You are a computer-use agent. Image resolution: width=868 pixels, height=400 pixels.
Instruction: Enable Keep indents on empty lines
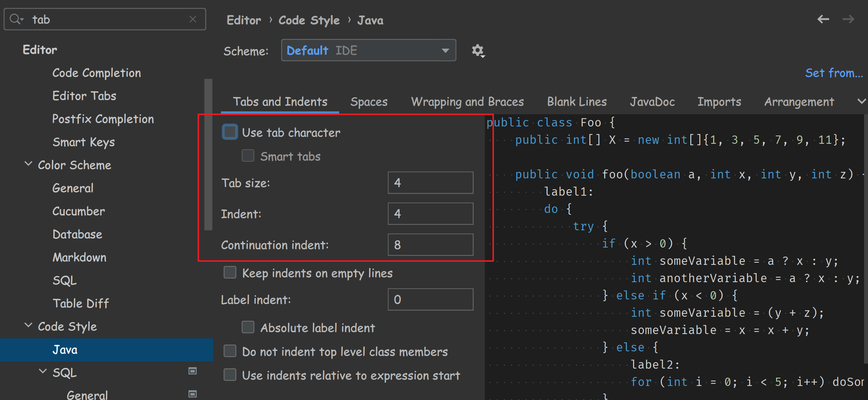pos(230,272)
